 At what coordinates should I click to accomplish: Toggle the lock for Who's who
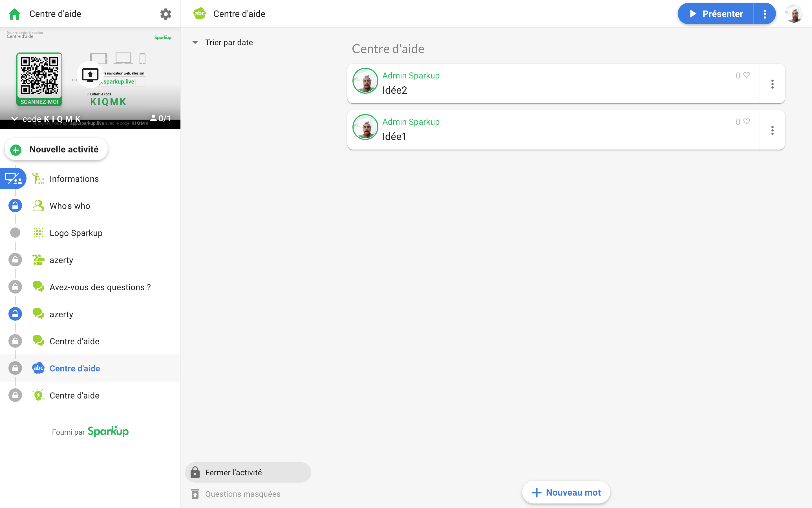[x=15, y=206]
